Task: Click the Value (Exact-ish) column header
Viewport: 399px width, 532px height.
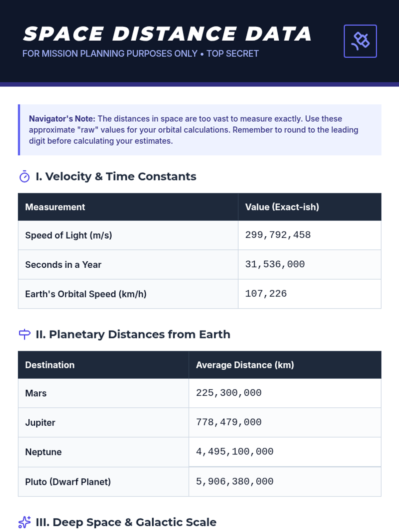Action: pos(282,207)
